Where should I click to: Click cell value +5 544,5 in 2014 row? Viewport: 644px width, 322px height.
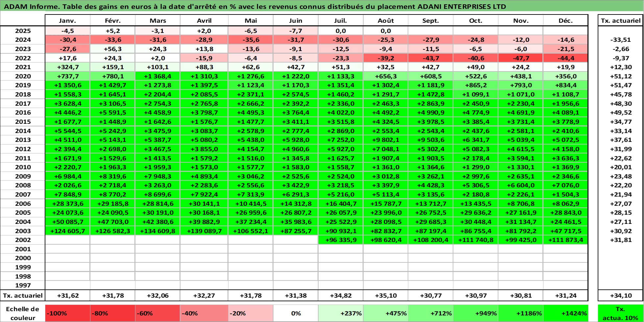pos(67,131)
